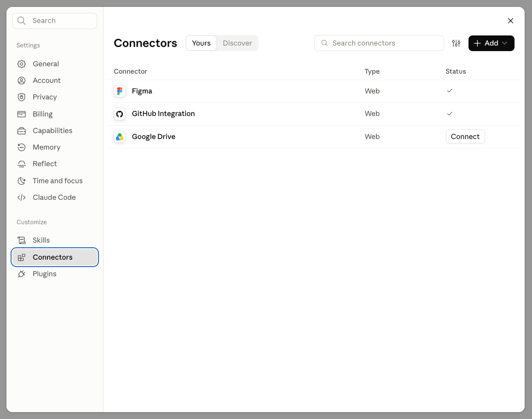Close the settings dialog with the X

[510, 21]
